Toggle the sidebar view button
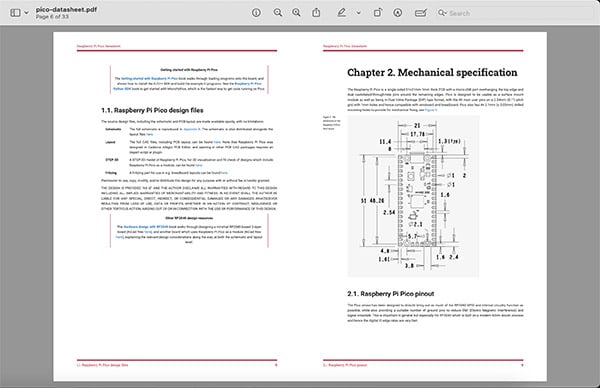600x388 pixels. click(15, 13)
